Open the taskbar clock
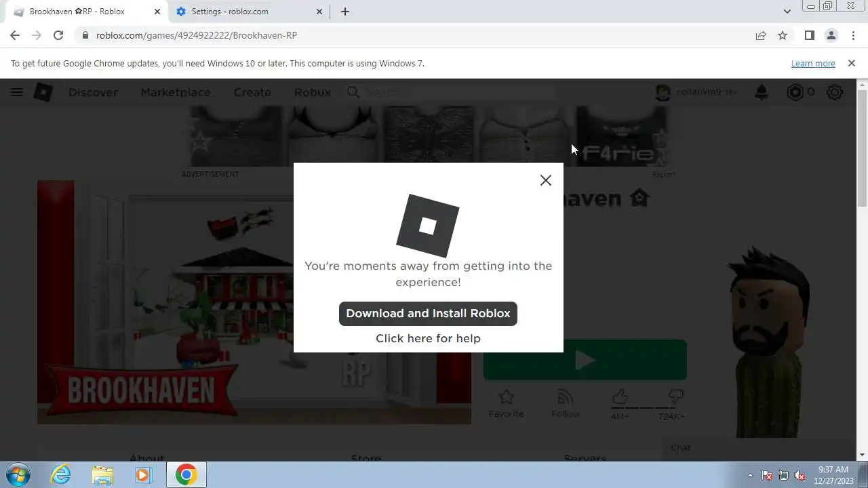The width and height of the screenshot is (868, 488). click(x=833, y=475)
